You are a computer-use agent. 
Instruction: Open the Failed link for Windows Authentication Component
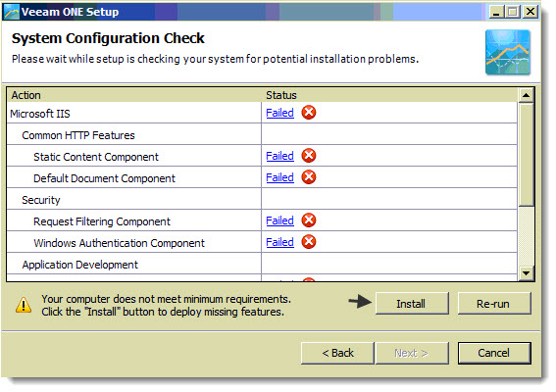coord(279,242)
